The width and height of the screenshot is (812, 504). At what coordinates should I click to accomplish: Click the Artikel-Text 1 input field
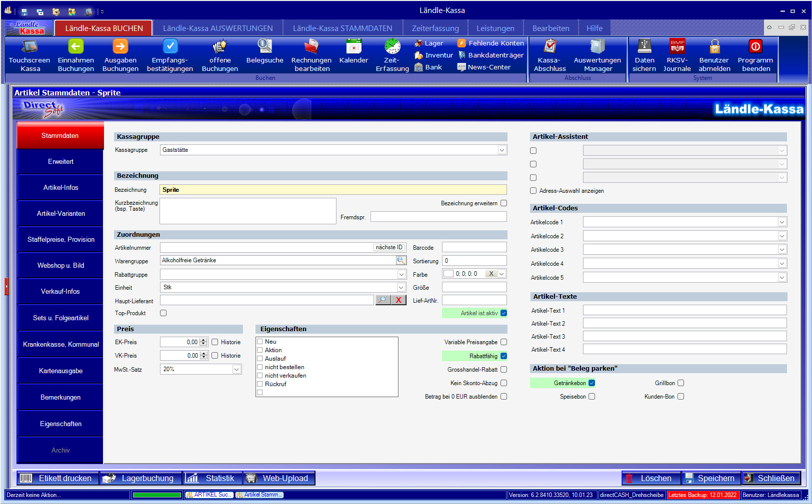pos(684,310)
